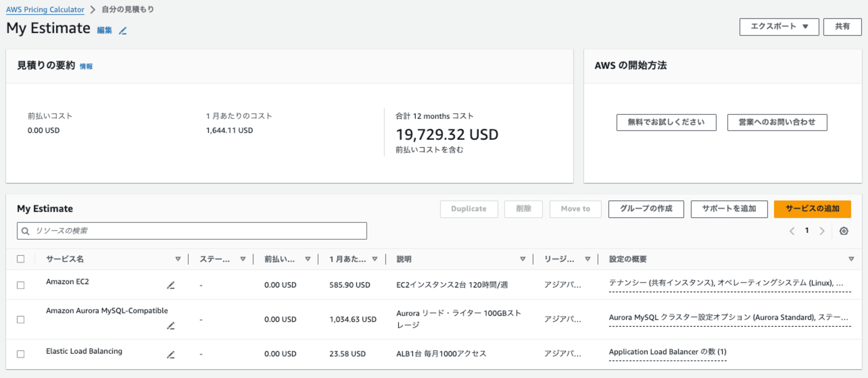Click the 1,644.11 USD monthly cost

[229, 130]
